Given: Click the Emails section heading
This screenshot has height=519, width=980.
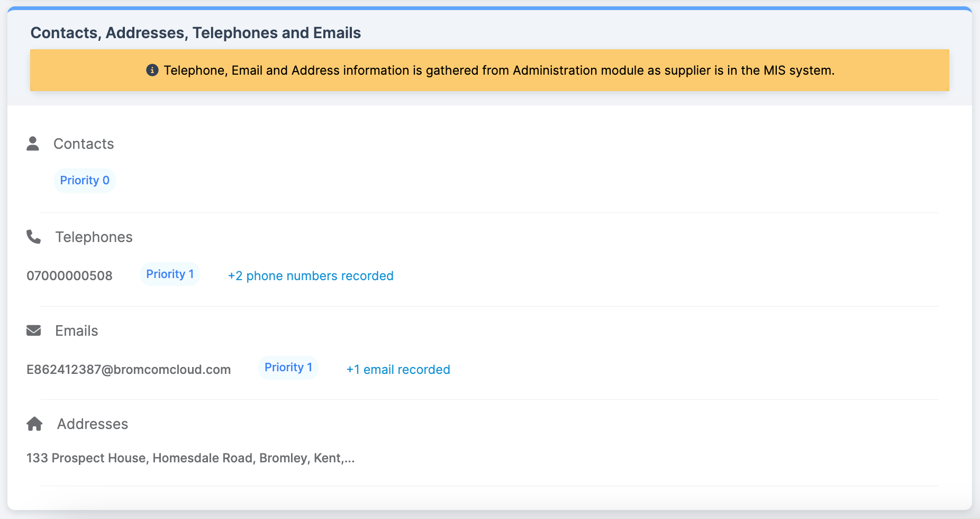Looking at the screenshot, I should click(77, 331).
